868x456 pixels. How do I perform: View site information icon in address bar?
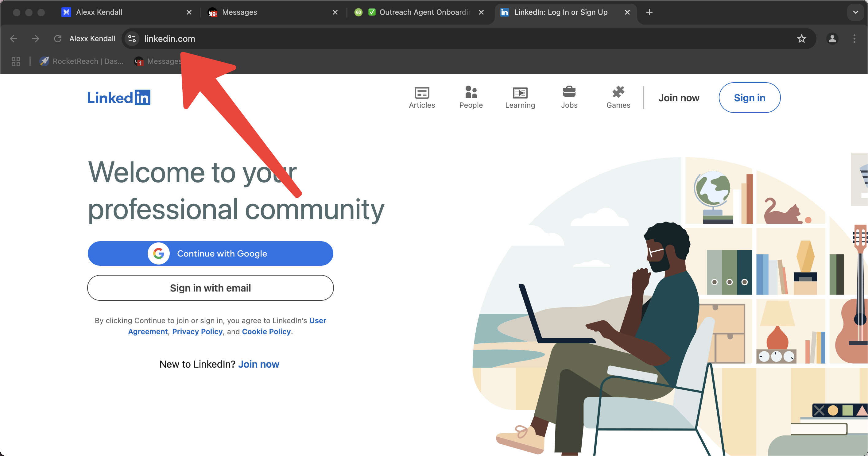point(132,39)
